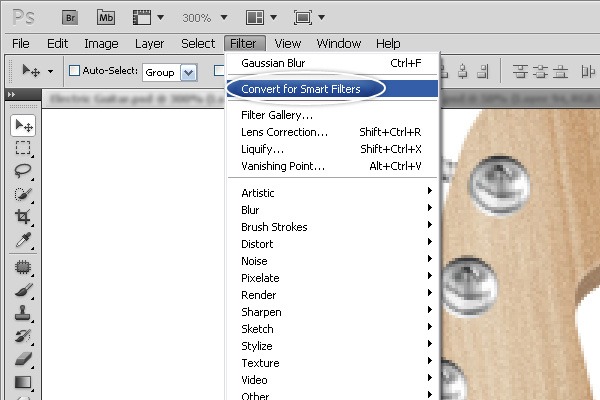Open Mini Bridge with the Mb icon
Image resolution: width=600 pixels, height=400 pixels.
pyautogui.click(x=106, y=18)
